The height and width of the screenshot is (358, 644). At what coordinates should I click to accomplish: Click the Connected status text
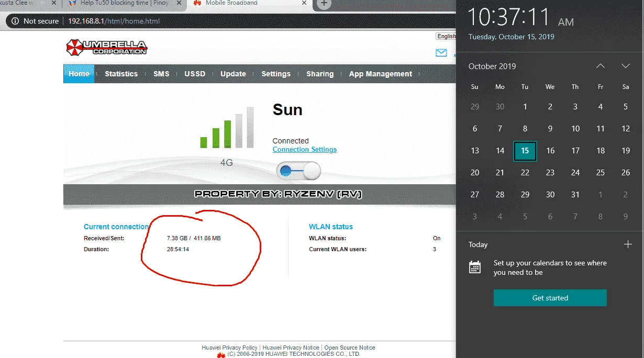point(291,141)
